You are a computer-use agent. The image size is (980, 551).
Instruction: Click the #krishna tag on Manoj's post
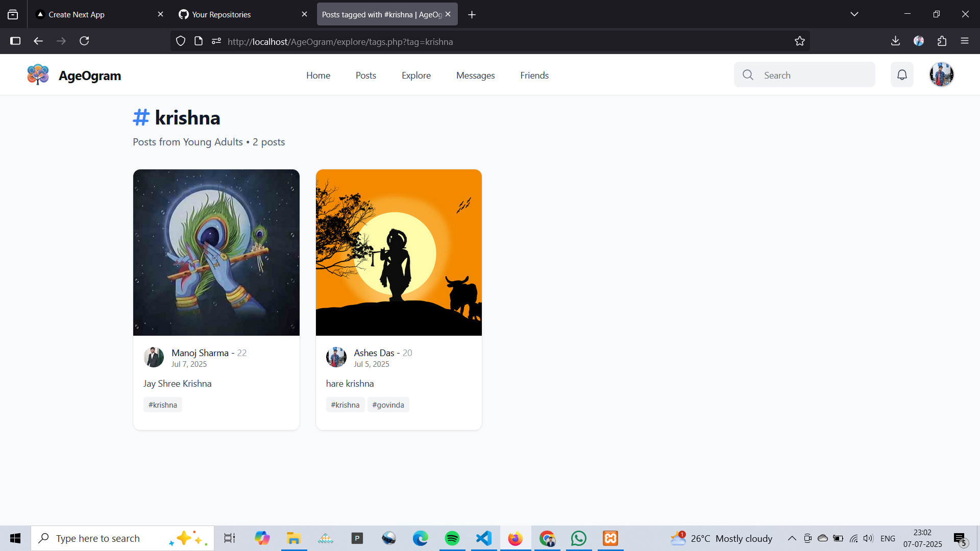pyautogui.click(x=163, y=405)
